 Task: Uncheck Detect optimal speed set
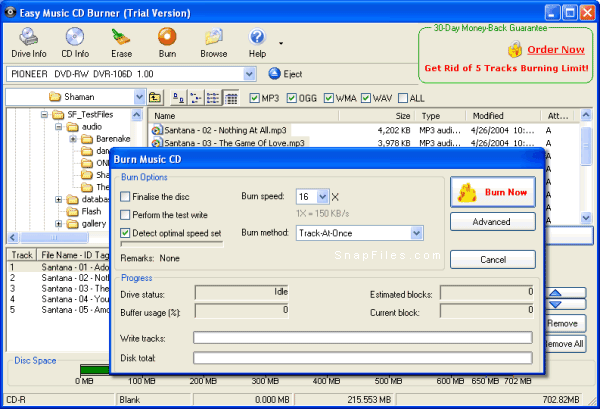click(x=125, y=233)
